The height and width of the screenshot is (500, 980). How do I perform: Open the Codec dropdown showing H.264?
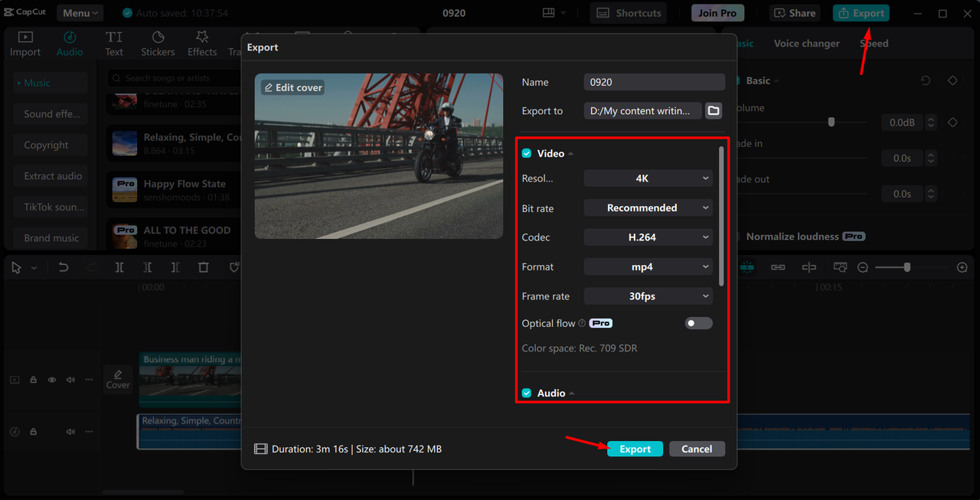coord(648,237)
